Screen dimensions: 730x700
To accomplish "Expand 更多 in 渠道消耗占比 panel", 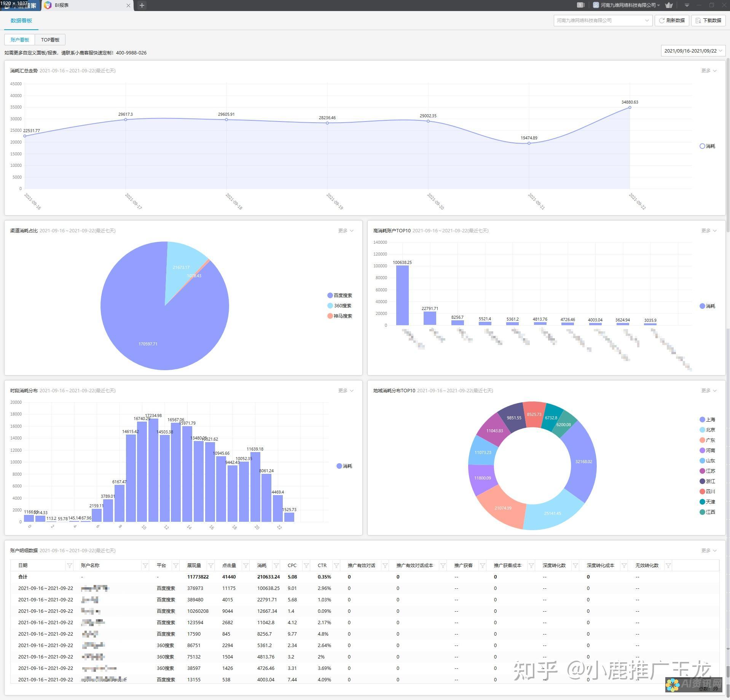I will (346, 231).
